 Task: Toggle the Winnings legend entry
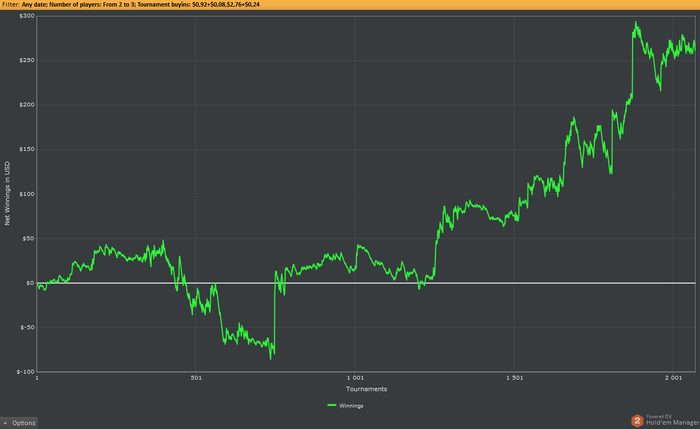tap(345, 406)
